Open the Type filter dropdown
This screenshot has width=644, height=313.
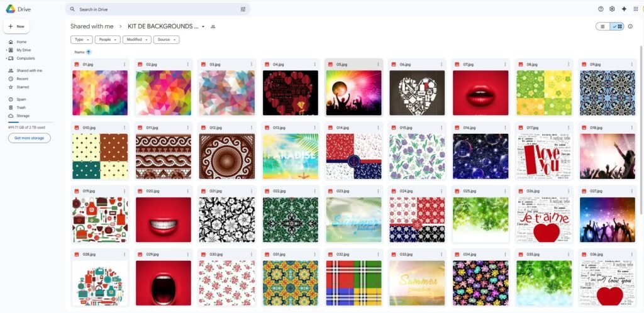tap(81, 40)
